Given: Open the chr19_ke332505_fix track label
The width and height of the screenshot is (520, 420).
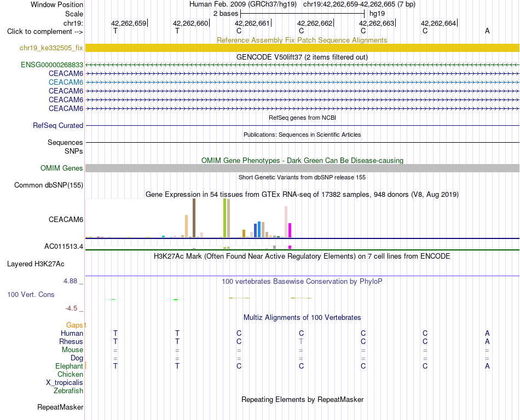Looking at the screenshot, I should pyautogui.click(x=51, y=48).
